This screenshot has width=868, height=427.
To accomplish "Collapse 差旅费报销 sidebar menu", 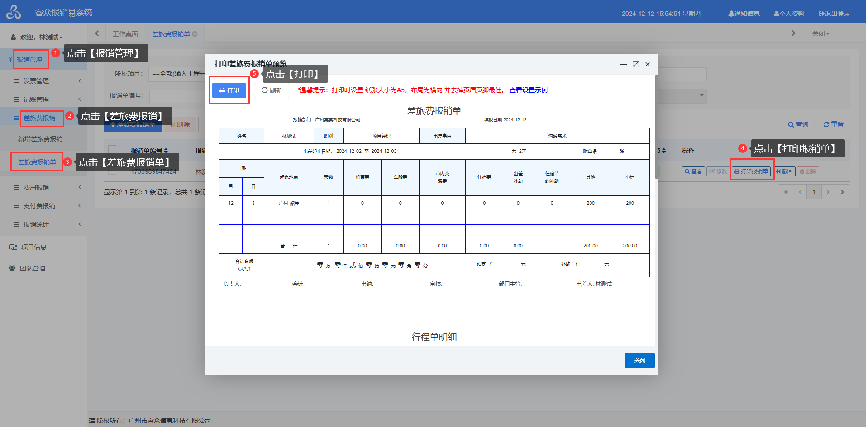I will tap(39, 118).
